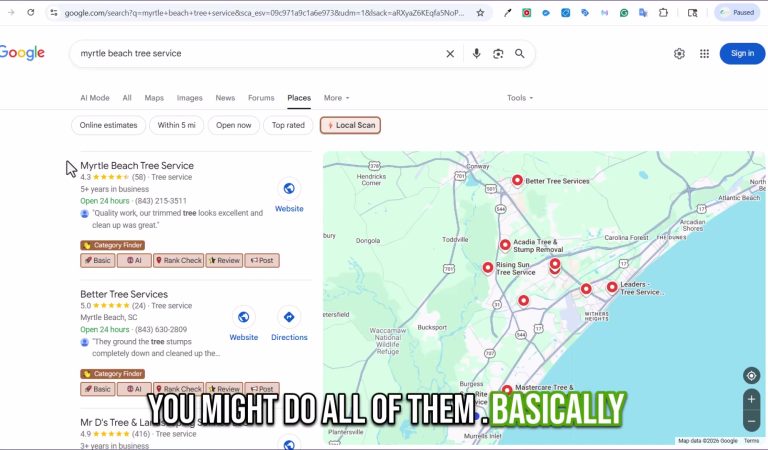Open Category Finder for Myrtle Beach Tree Service
The width and height of the screenshot is (768, 450).
click(x=113, y=245)
